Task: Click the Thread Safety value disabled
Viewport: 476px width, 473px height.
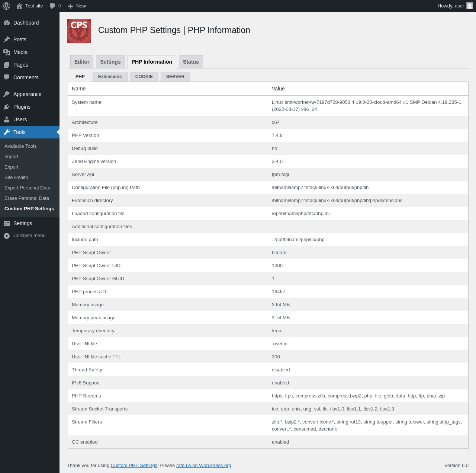Action: click(x=281, y=370)
